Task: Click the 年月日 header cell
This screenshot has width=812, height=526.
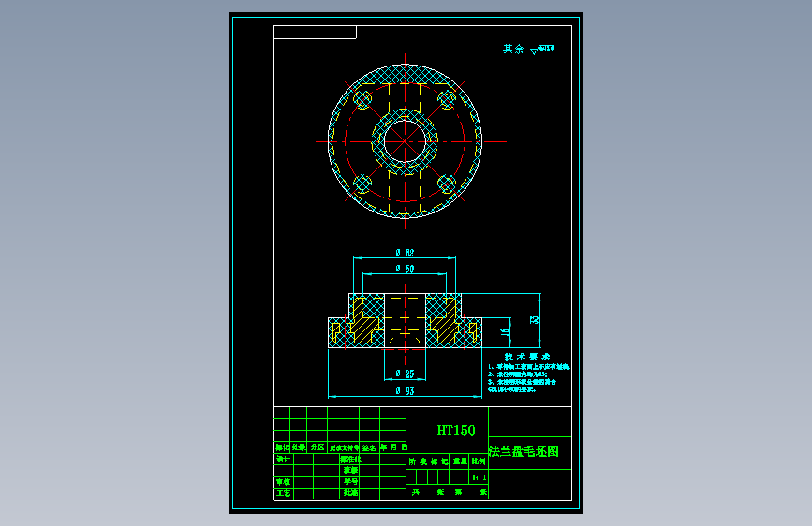Action: tap(393, 447)
